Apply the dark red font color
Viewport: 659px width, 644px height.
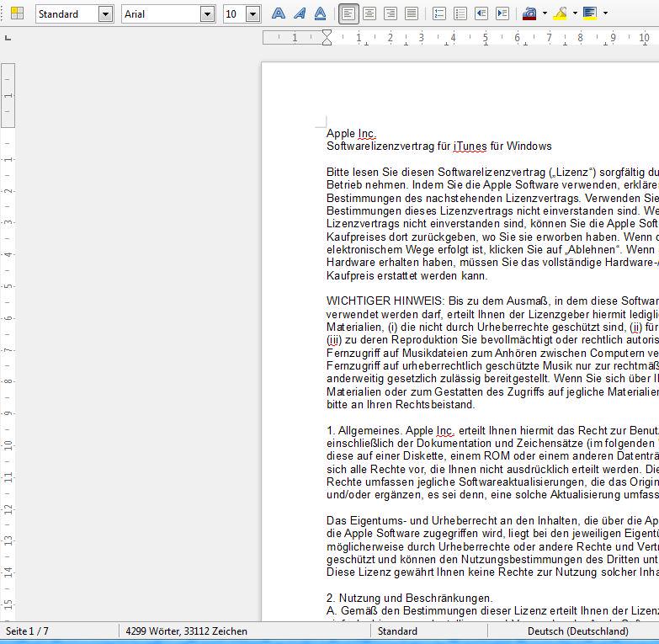(529, 13)
